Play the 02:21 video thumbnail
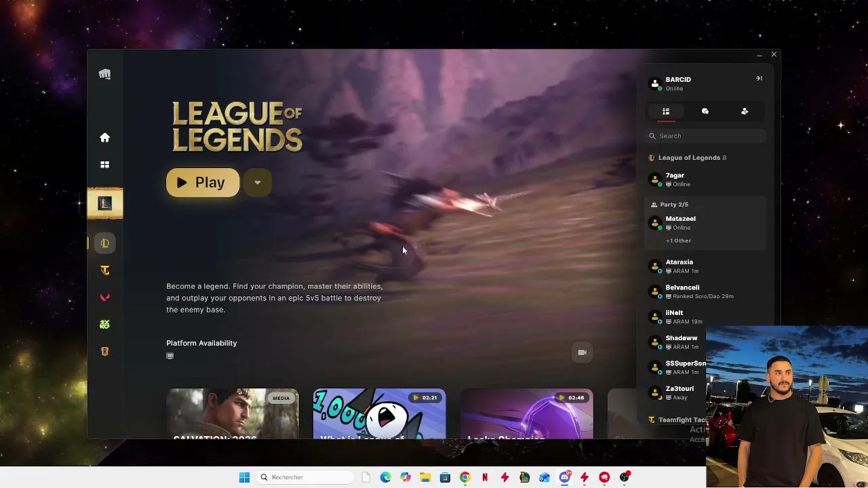868x488 pixels. [379, 413]
